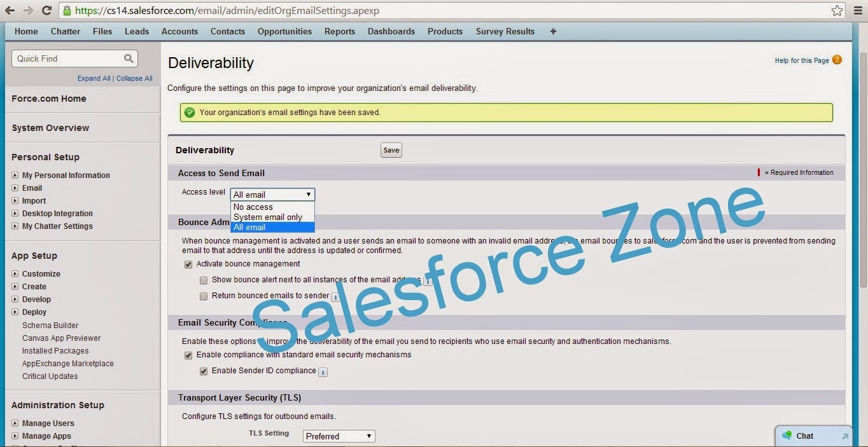The image size is (868, 447).
Task: Go to the Leads tab
Action: pos(137,31)
